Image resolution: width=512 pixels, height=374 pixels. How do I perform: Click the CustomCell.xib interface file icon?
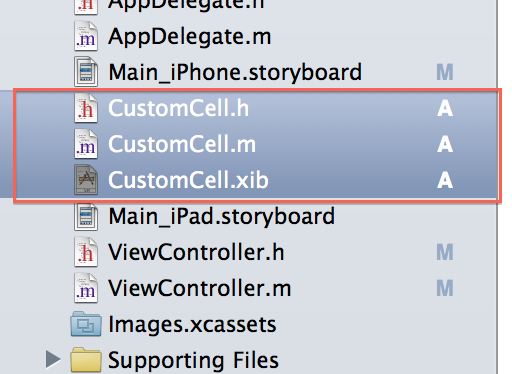(x=86, y=180)
